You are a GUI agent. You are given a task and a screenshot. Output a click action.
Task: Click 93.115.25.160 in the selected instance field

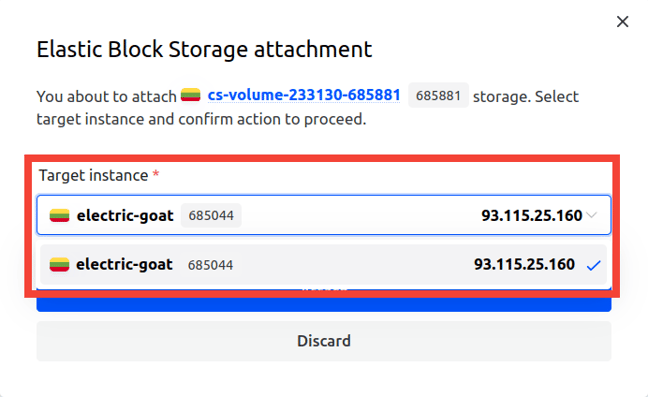coord(531,215)
